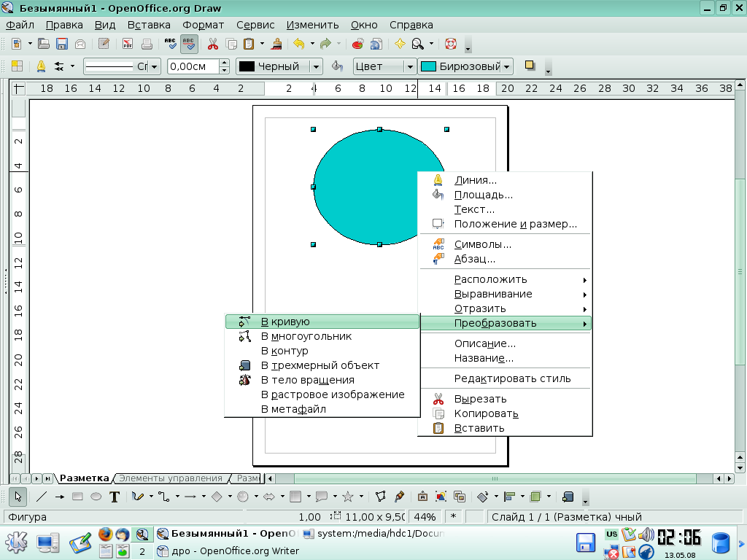Expand Расположить submenu
The image size is (747, 560).
505,279
